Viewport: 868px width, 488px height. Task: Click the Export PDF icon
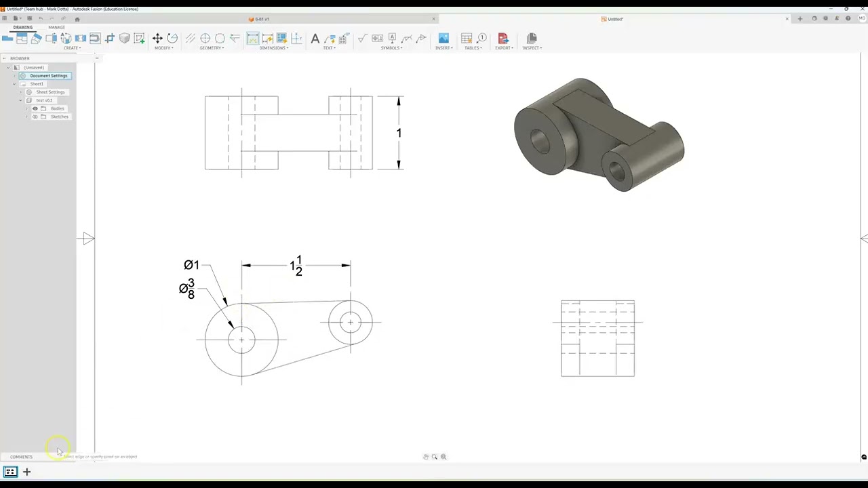503,39
